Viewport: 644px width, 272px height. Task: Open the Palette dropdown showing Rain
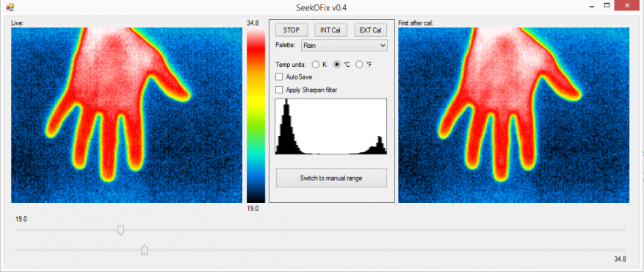click(344, 45)
